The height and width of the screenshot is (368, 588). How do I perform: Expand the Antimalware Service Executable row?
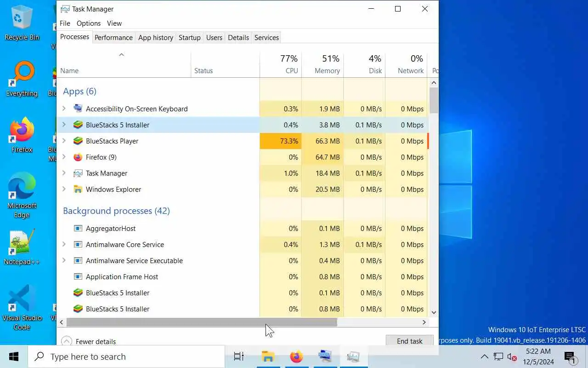(x=64, y=260)
